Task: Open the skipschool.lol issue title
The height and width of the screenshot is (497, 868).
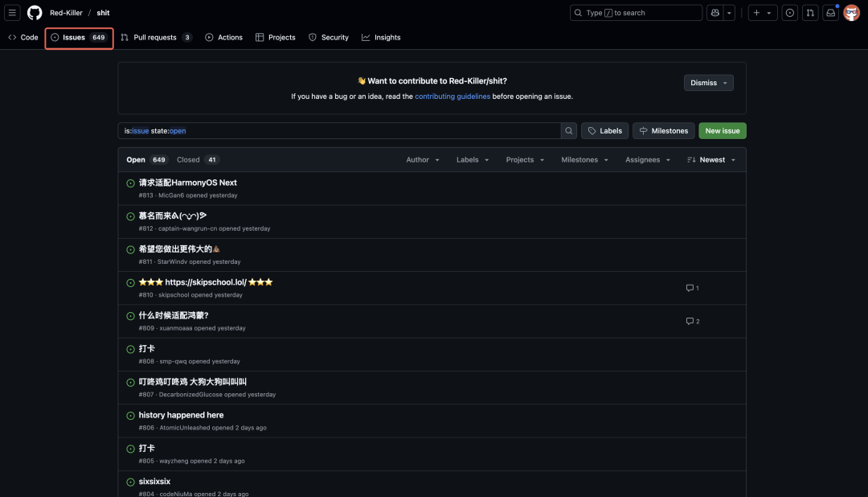Action: coord(206,282)
